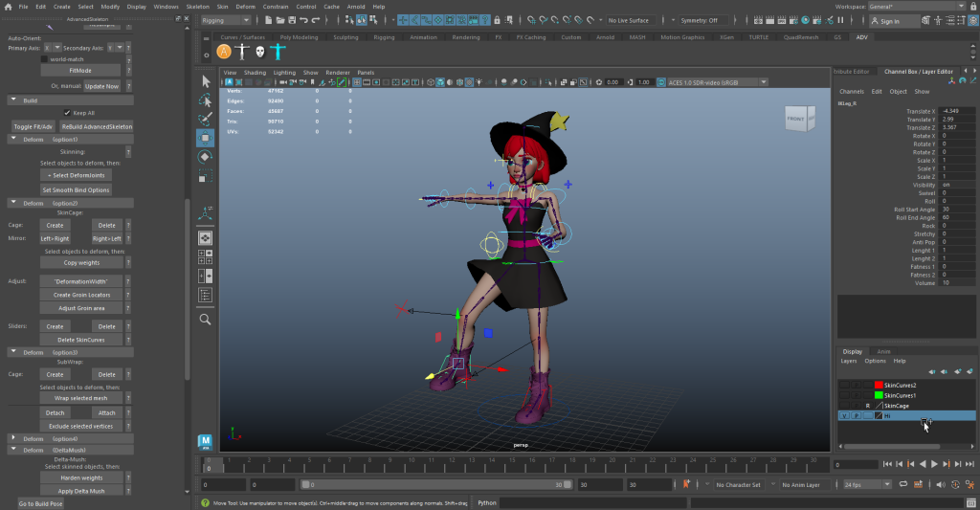Open the Rigging menu set dropdown

(226, 21)
